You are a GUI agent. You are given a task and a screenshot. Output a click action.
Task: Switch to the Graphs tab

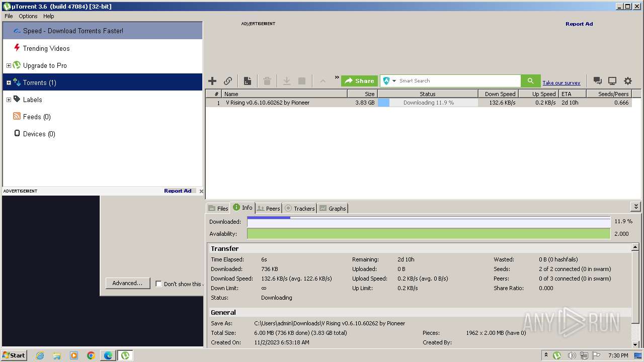pos(333,208)
